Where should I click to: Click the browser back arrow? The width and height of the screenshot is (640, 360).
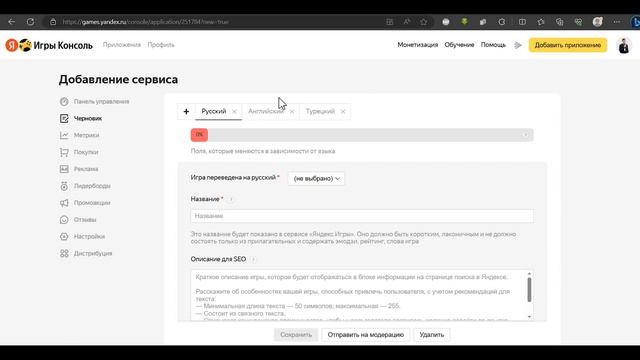[11, 22]
